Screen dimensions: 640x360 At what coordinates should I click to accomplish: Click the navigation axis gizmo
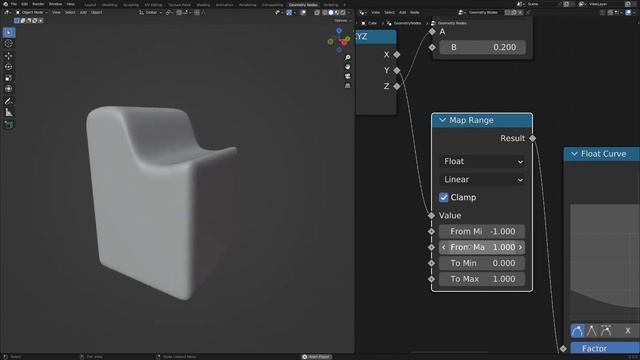[339, 40]
